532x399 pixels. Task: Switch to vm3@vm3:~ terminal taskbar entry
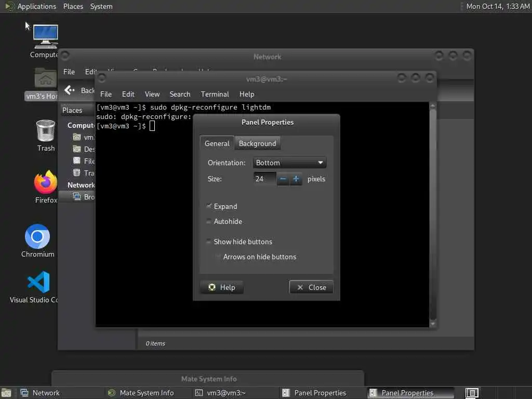235,393
